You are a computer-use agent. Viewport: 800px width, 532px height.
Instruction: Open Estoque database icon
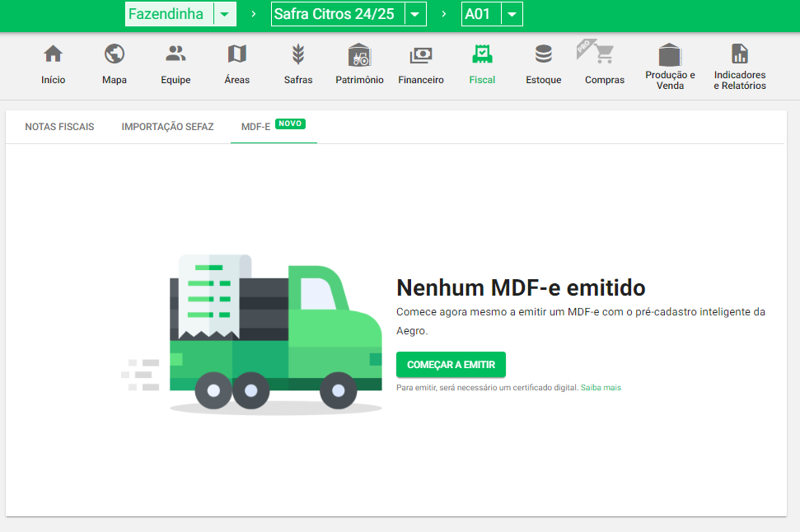coord(544,55)
